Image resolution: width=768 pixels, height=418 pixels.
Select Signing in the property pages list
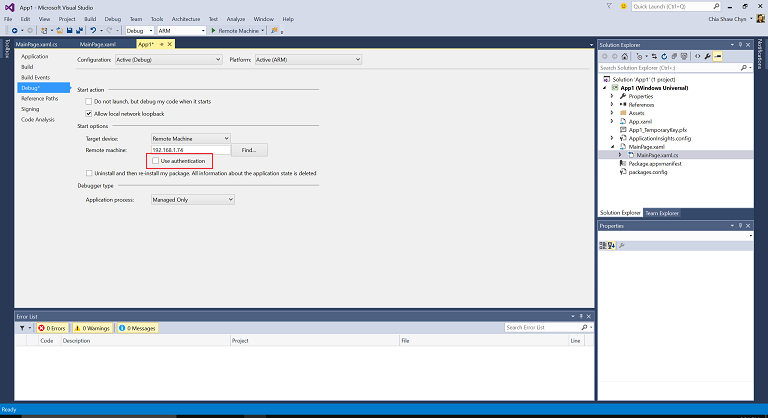click(30, 109)
